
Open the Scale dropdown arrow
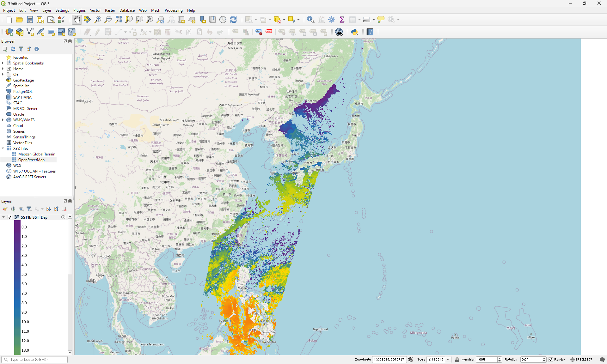pos(448,360)
